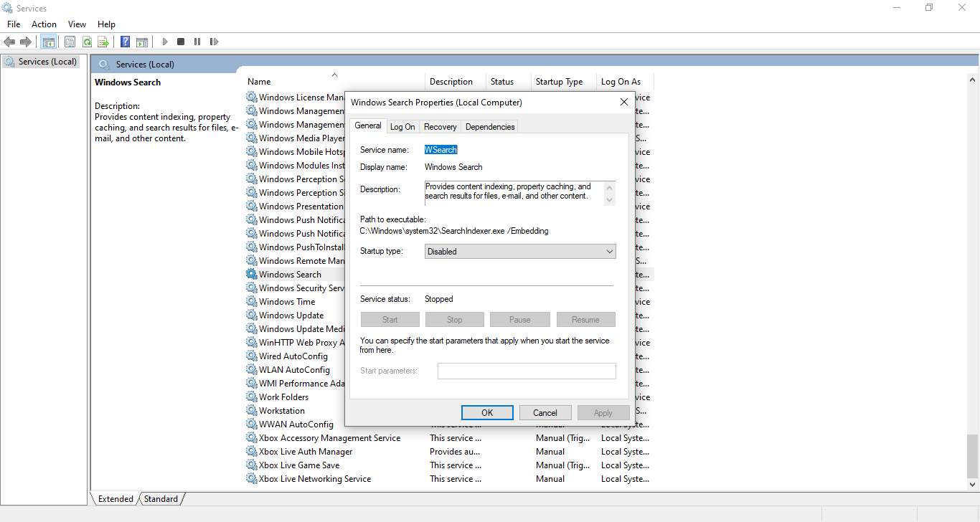
Task: Click the Stop Service square toolbar icon
Action: coord(181,42)
